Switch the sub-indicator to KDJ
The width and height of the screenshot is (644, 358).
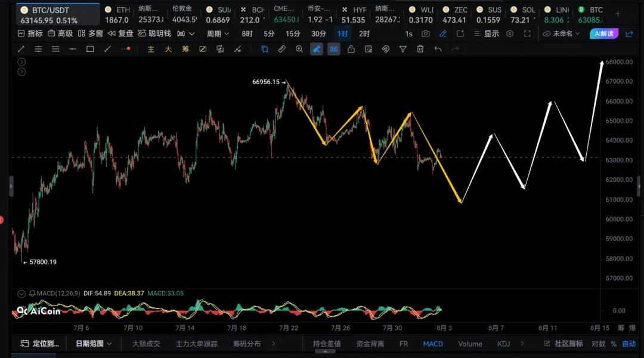pyautogui.click(x=503, y=344)
